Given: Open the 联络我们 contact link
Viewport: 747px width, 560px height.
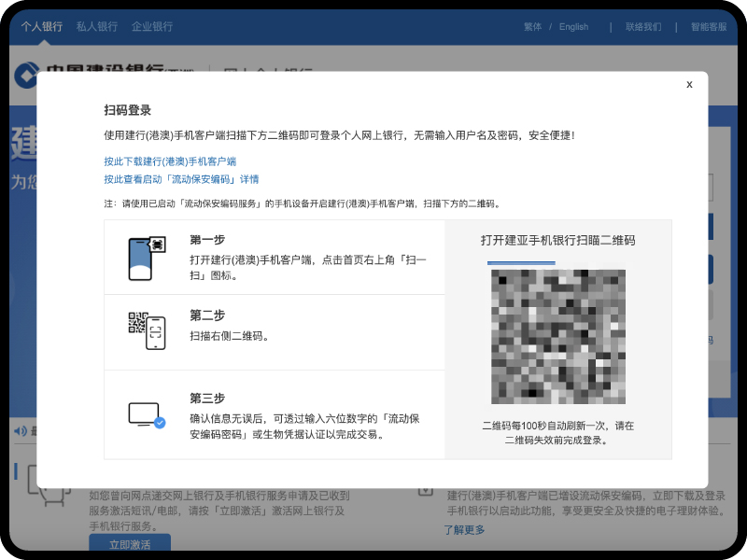Looking at the screenshot, I should (643, 27).
